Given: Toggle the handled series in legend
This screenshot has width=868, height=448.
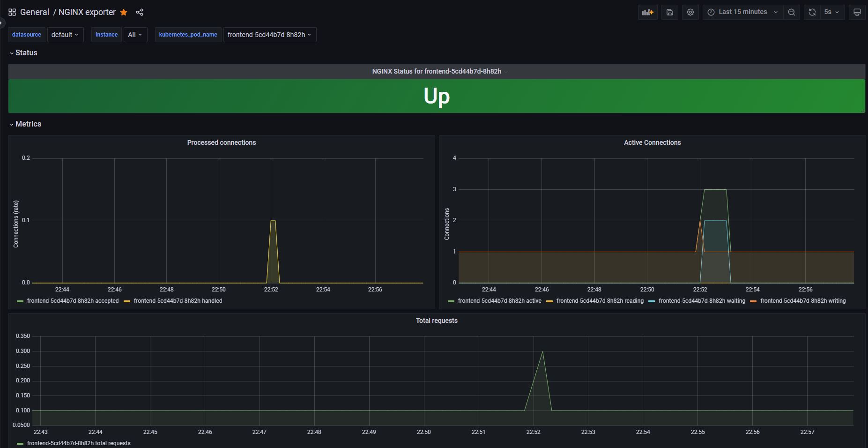Looking at the screenshot, I should point(178,301).
